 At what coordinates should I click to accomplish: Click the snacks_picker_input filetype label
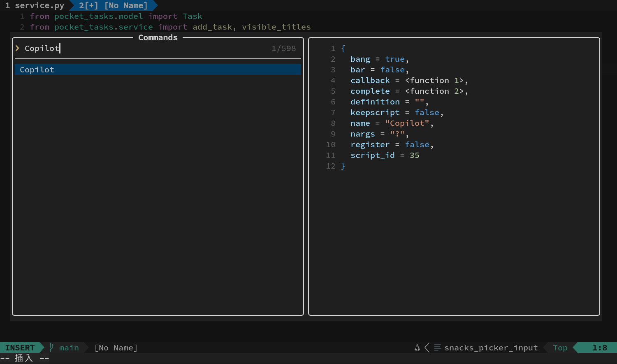tap(491, 348)
